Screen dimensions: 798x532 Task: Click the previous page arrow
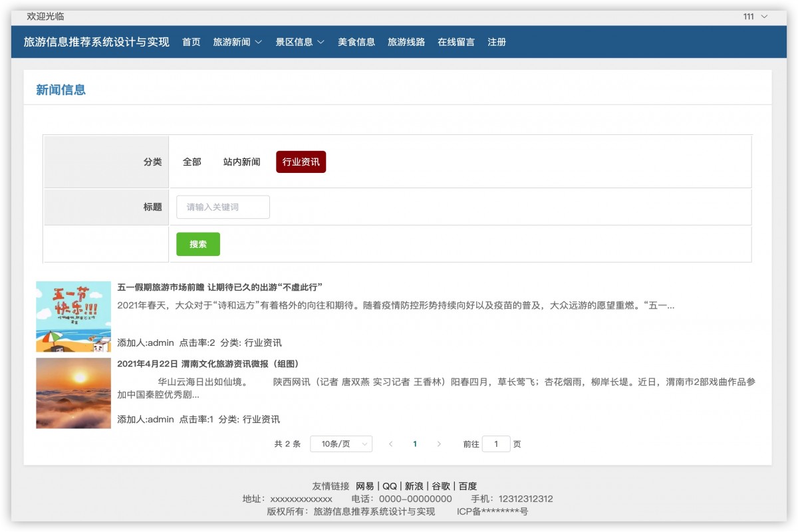[x=390, y=444]
